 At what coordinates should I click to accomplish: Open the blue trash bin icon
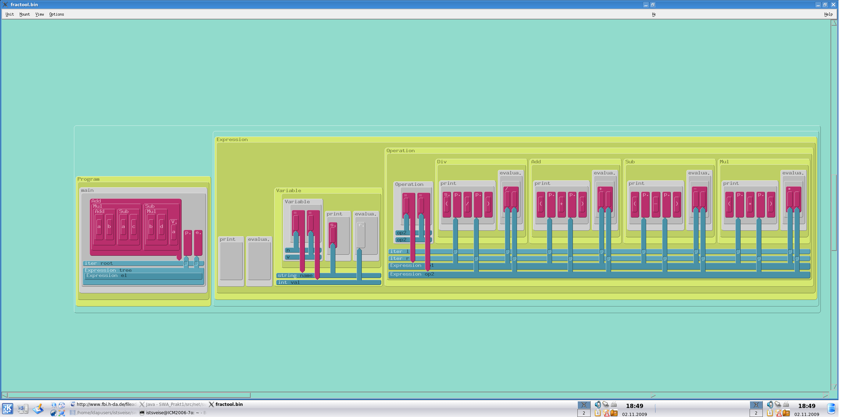(x=831, y=409)
